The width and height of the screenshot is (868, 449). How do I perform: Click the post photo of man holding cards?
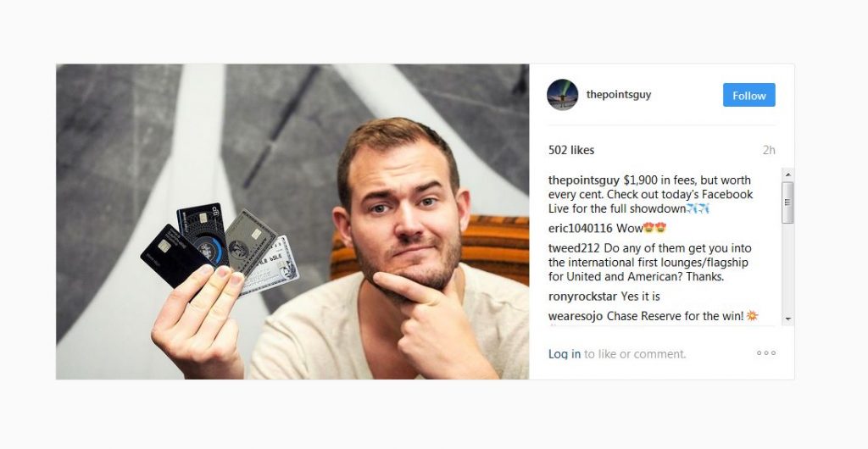click(292, 222)
